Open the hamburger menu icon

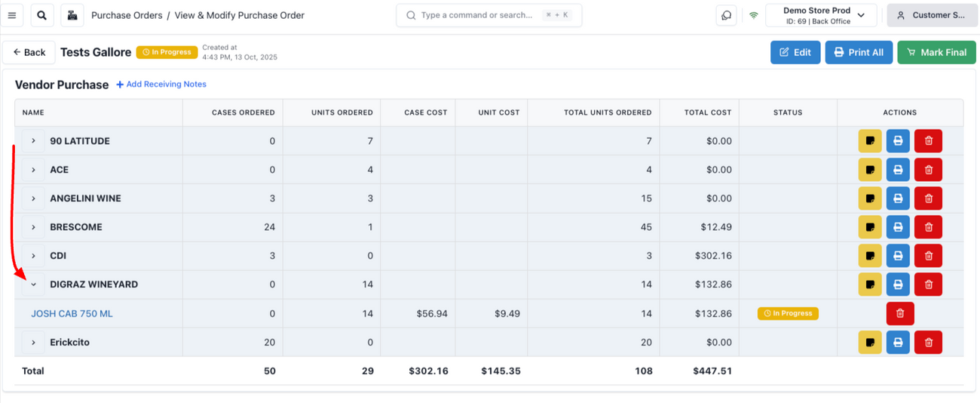coord(12,15)
